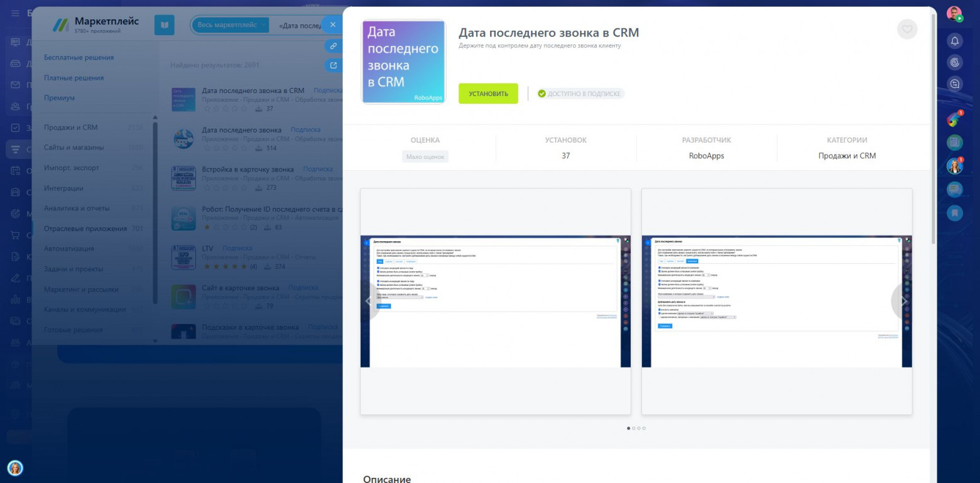Open messages bubble icon in right sidebar
Image resolution: width=980 pixels, height=483 pixels.
click(x=955, y=189)
